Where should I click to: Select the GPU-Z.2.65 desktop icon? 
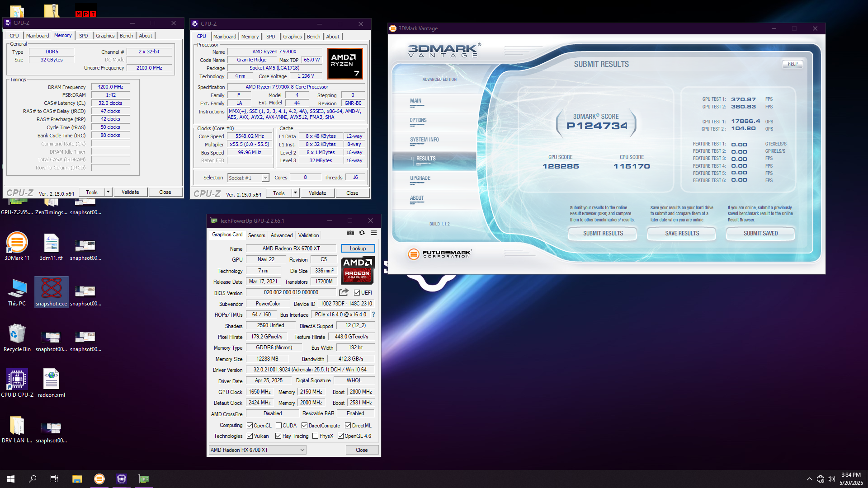(x=17, y=208)
